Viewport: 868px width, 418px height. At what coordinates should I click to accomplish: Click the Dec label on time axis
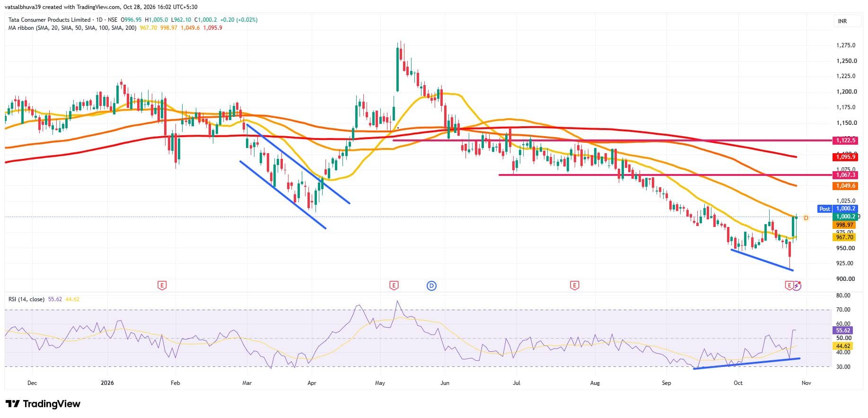coord(32,383)
